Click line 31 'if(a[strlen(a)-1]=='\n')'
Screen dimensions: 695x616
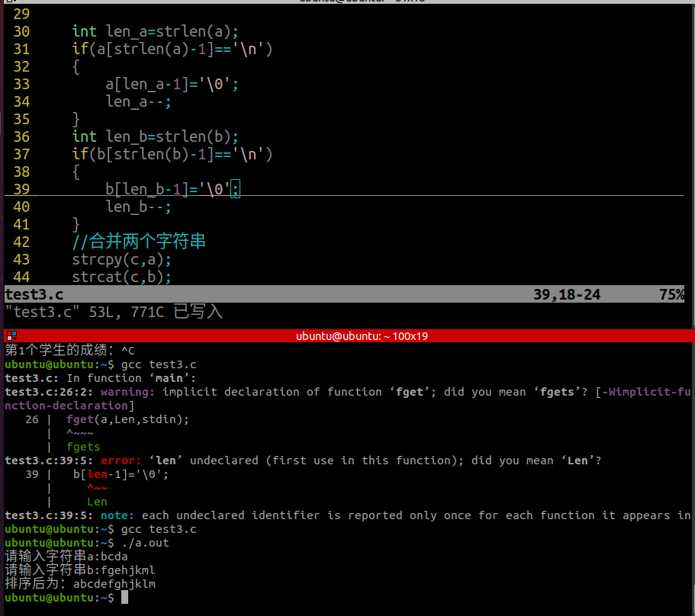172,49
